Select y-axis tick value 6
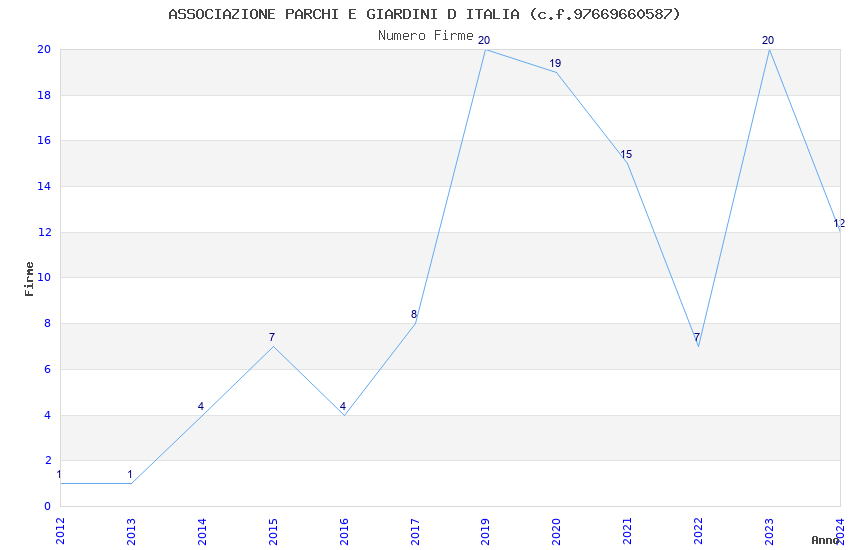 [48, 369]
